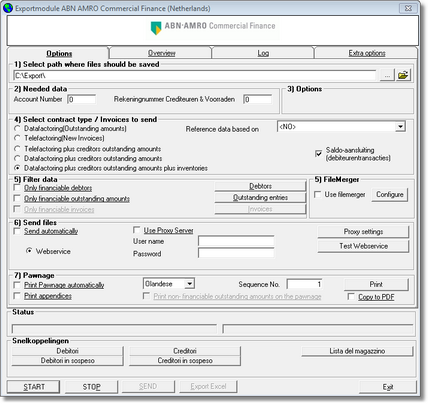Select the Webservice radio button

pyautogui.click(x=29, y=251)
